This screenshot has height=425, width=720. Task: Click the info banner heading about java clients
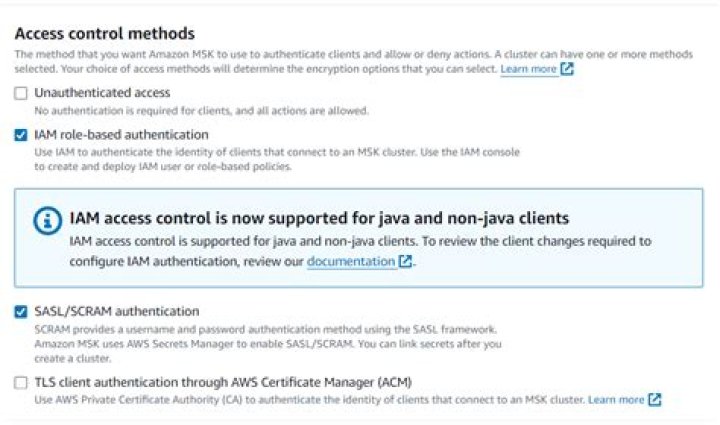[x=319, y=218]
